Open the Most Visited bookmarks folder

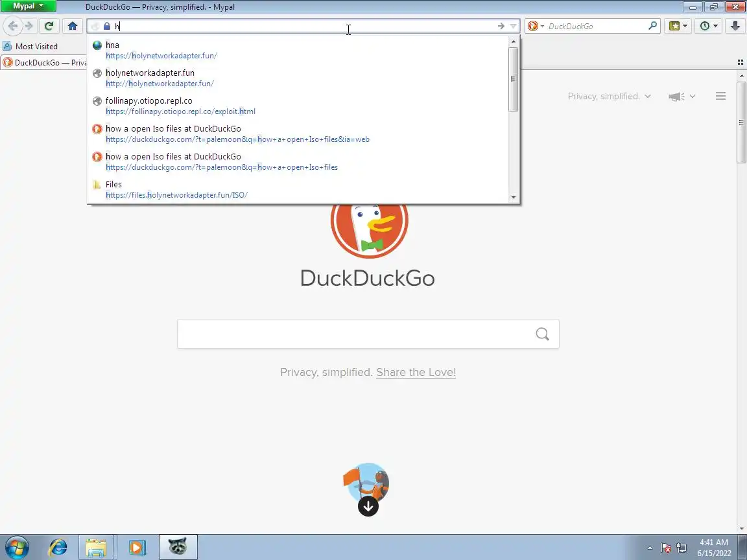(30, 46)
